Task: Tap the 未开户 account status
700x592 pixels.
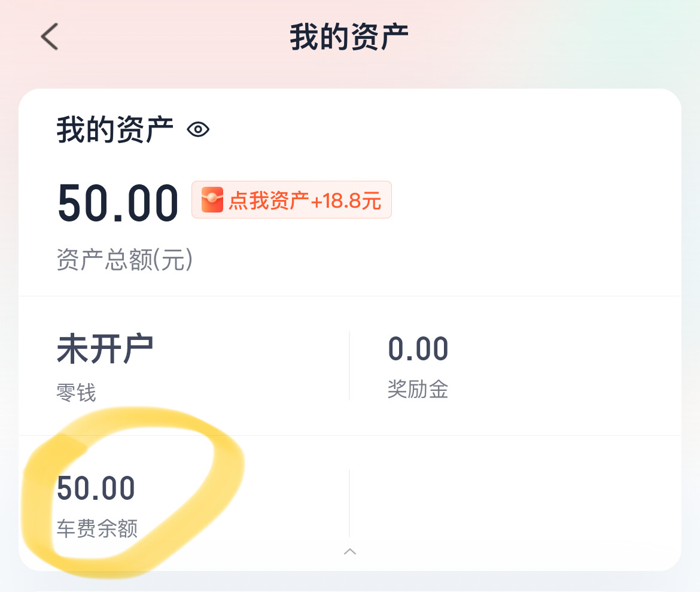Action: (105, 350)
